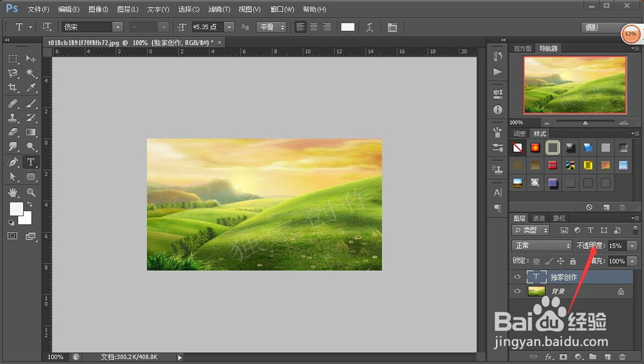Open the layer filter type dropdown 类型
644x364 pixels.
[531, 230]
